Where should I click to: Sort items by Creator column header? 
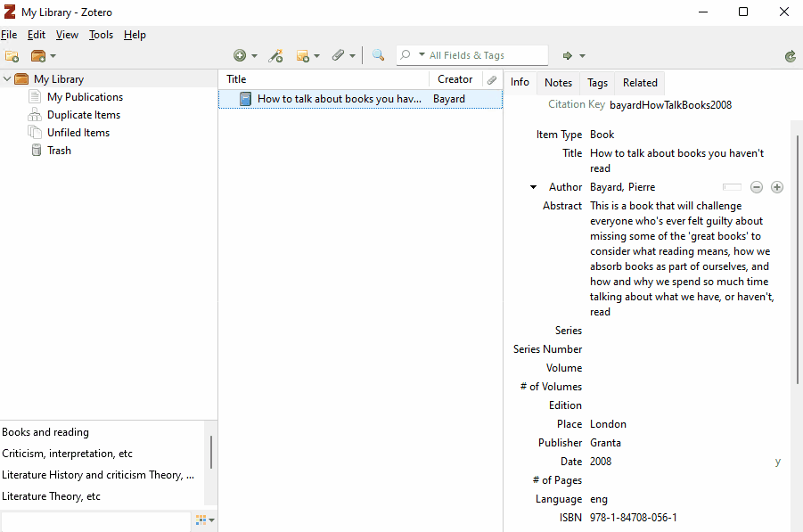[x=455, y=79]
